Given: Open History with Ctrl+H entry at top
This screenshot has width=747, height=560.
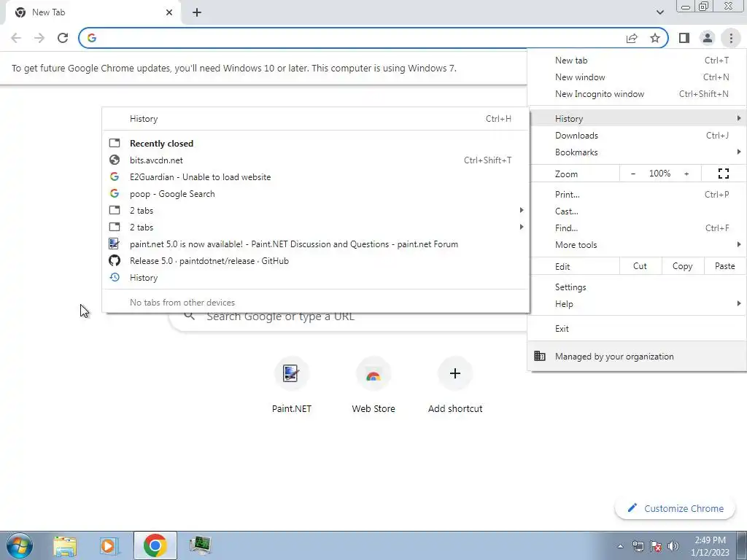Looking at the screenshot, I should pos(316,119).
